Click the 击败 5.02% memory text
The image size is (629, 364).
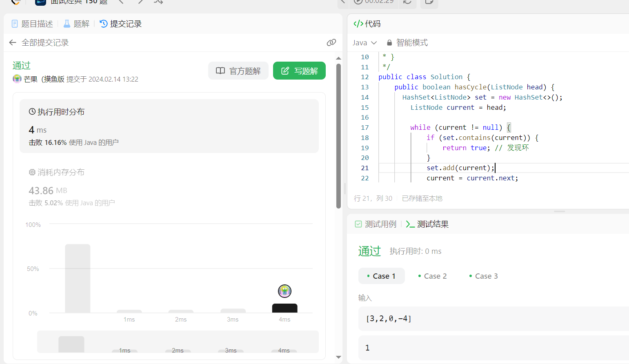click(46, 203)
